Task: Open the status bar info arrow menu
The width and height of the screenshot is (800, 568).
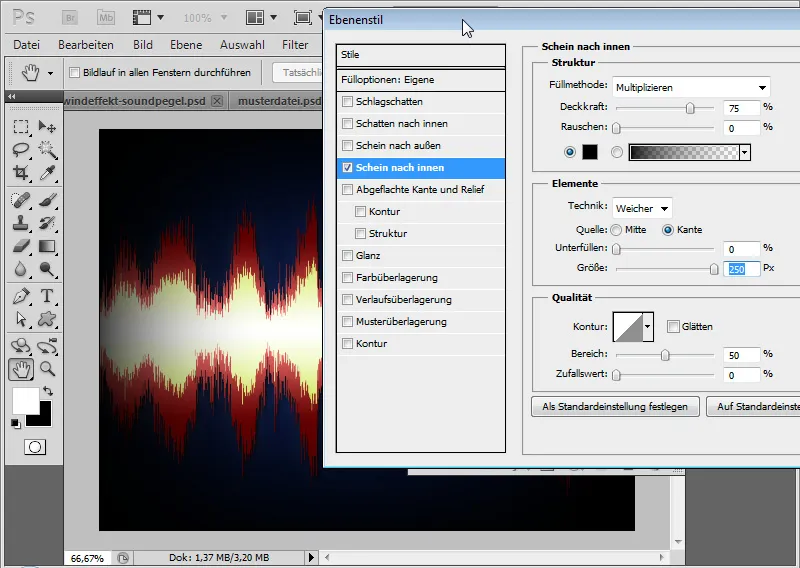Action: tap(311, 558)
